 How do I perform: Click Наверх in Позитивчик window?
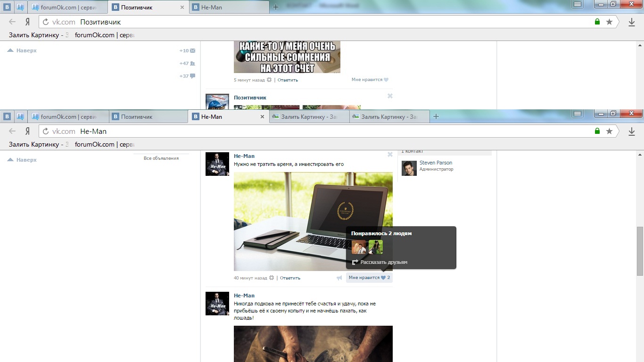point(22,50)
